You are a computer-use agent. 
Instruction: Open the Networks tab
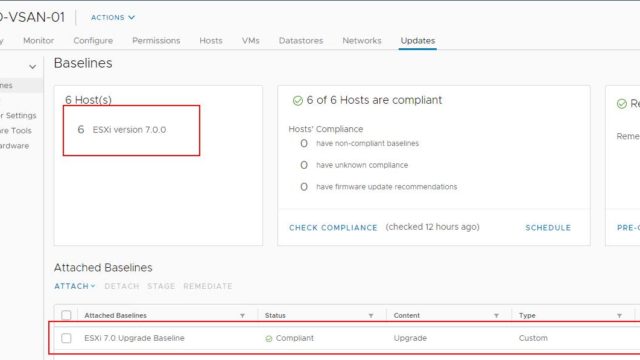(362, 40)
